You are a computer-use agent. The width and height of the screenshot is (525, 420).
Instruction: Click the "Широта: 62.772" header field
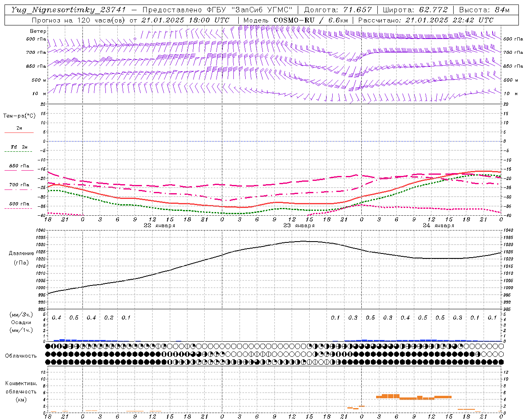pos(415,10)
